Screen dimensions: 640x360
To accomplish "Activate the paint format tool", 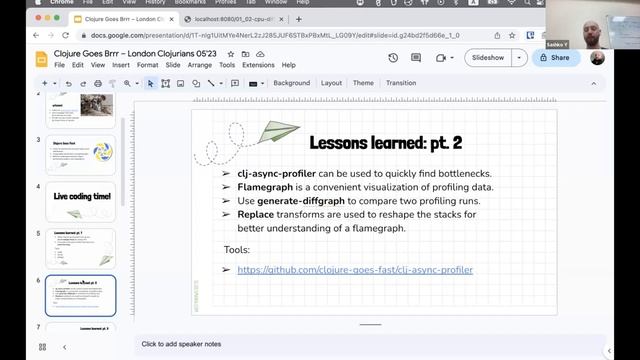I will (x=112, y=83).
